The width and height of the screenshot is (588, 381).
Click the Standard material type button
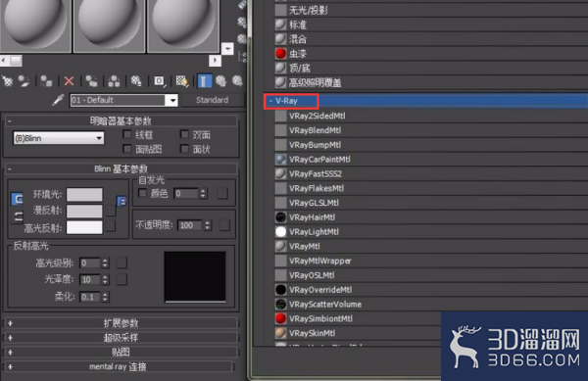[213, 100]
